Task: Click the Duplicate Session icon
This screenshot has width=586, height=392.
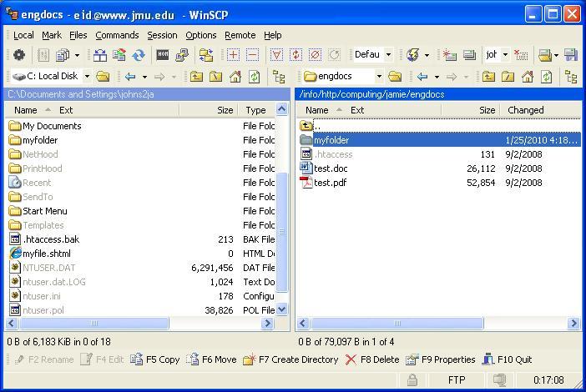Action: point(469,55)
